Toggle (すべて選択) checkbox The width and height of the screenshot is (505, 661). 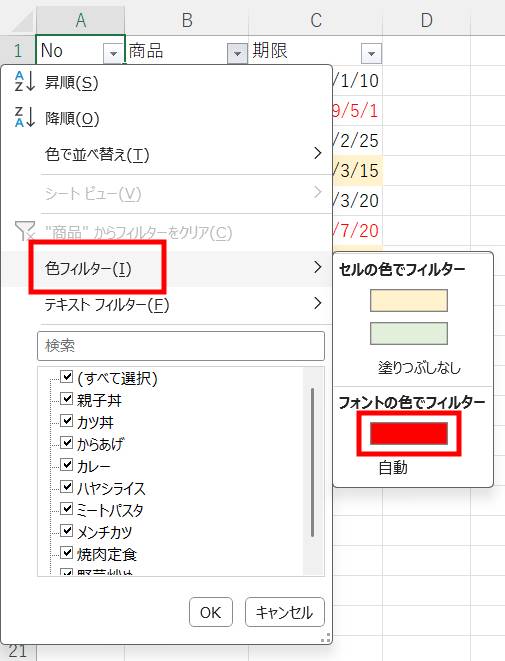coord(67,376)
